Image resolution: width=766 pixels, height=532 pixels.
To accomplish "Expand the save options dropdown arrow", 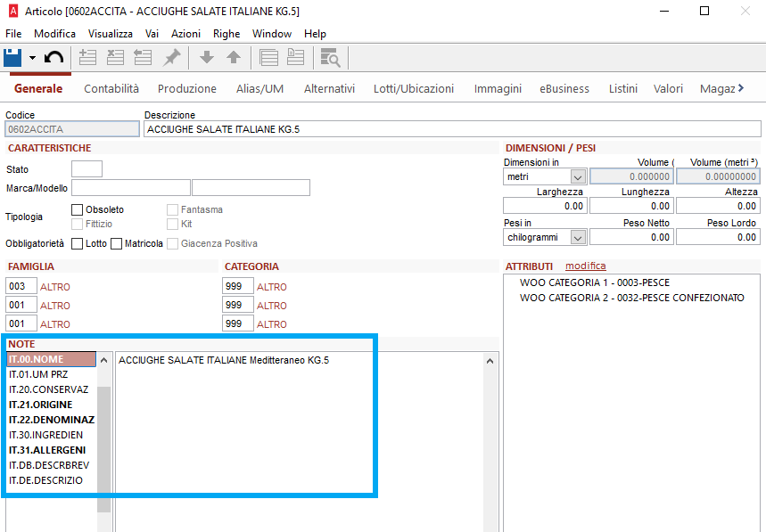I will [x=32, y=58].
